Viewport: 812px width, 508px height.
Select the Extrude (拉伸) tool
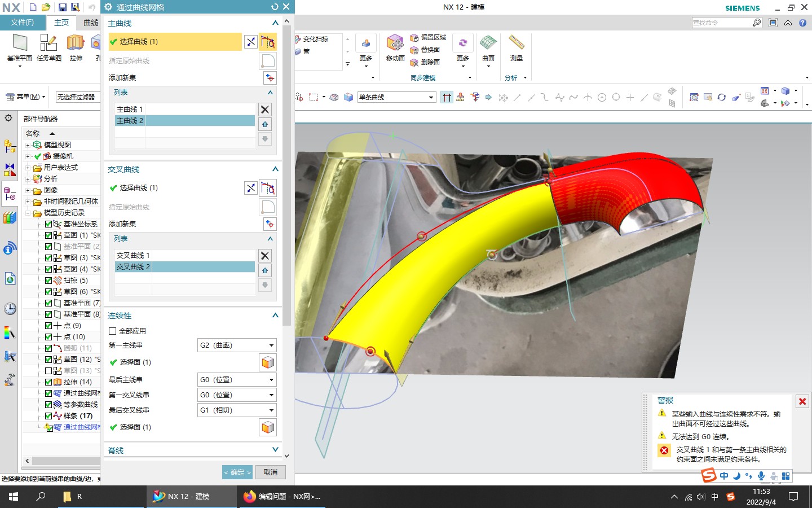click(x=76, y=43)
